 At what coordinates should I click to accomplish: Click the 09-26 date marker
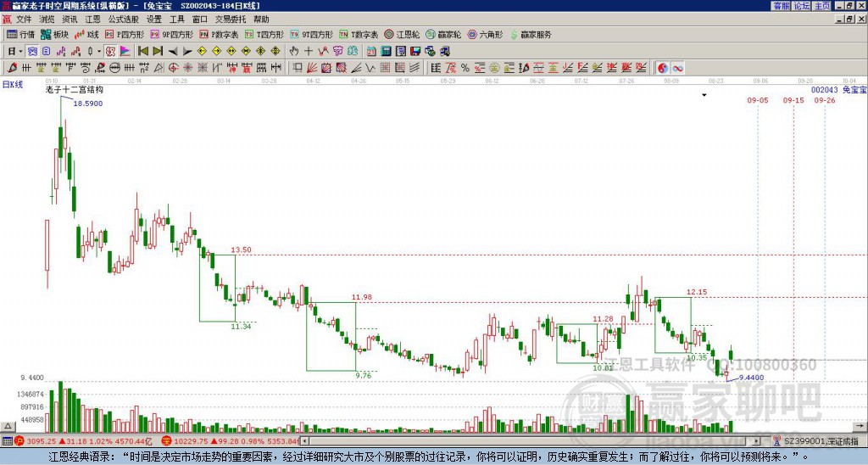pyautogui.click(x=825, y=100)
